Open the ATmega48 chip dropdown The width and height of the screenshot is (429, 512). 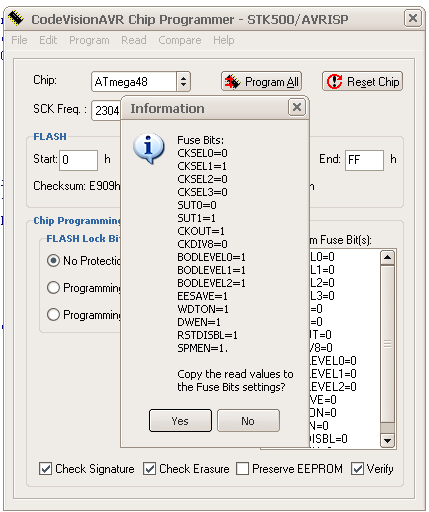[183, 81]
